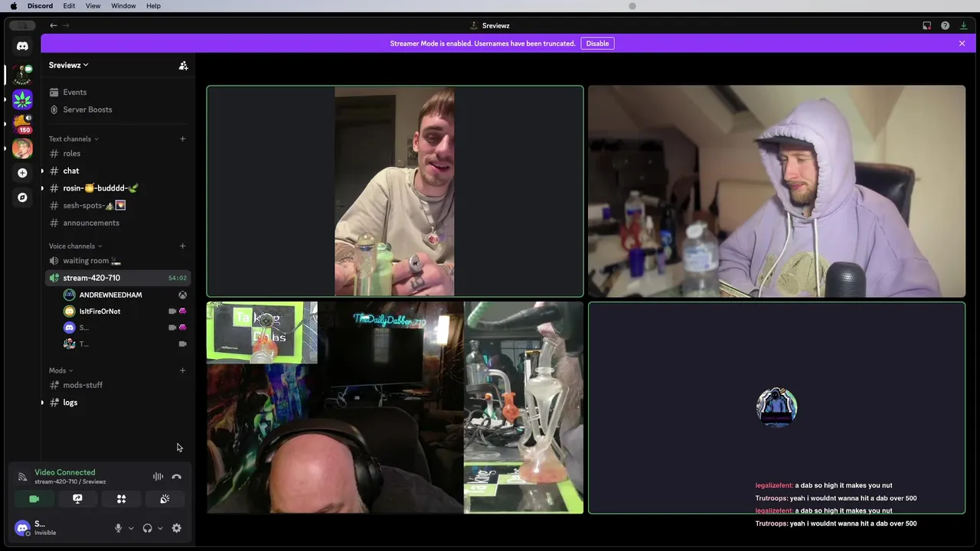Open Events section
Image resolution: width=980 pixels, height=551 pixels.
[117, 93]
